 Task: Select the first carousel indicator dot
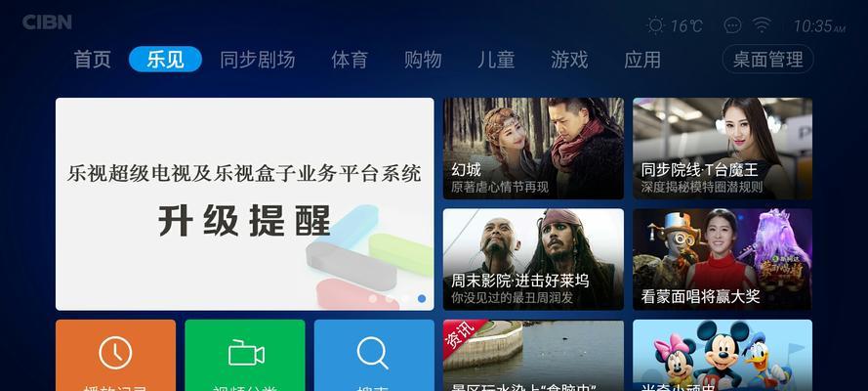(373, 298)
